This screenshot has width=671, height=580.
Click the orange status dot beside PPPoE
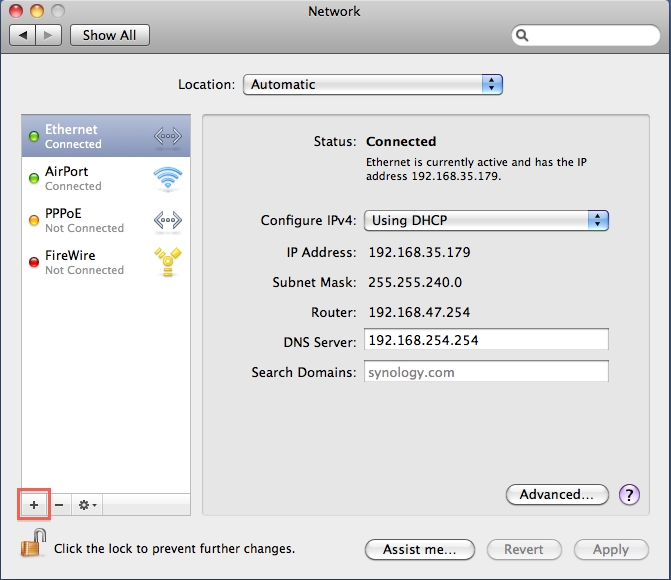34,220
